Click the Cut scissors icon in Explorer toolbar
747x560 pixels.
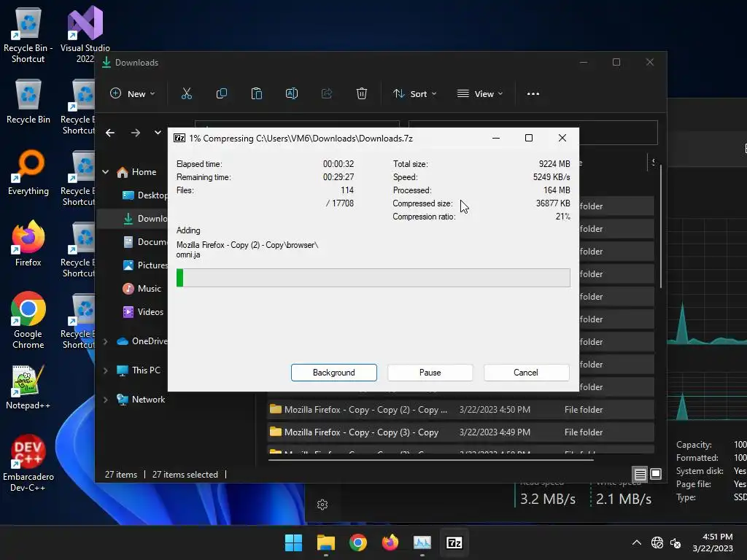(186, 94)
